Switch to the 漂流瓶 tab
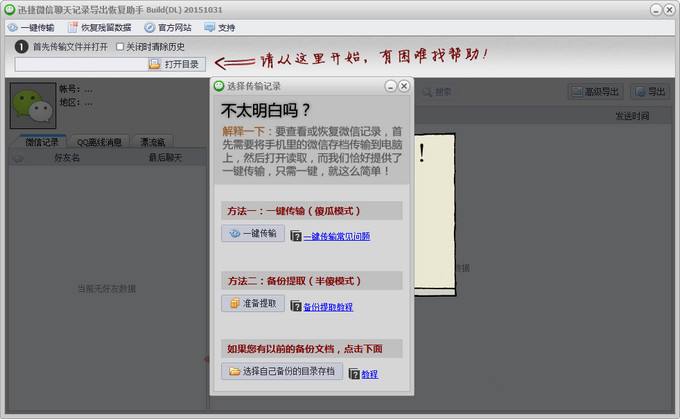 pyautogui.click(x=153, y=142)
